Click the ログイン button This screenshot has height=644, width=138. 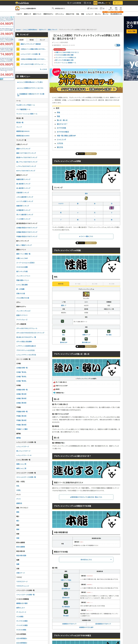(x=117, y=3)
